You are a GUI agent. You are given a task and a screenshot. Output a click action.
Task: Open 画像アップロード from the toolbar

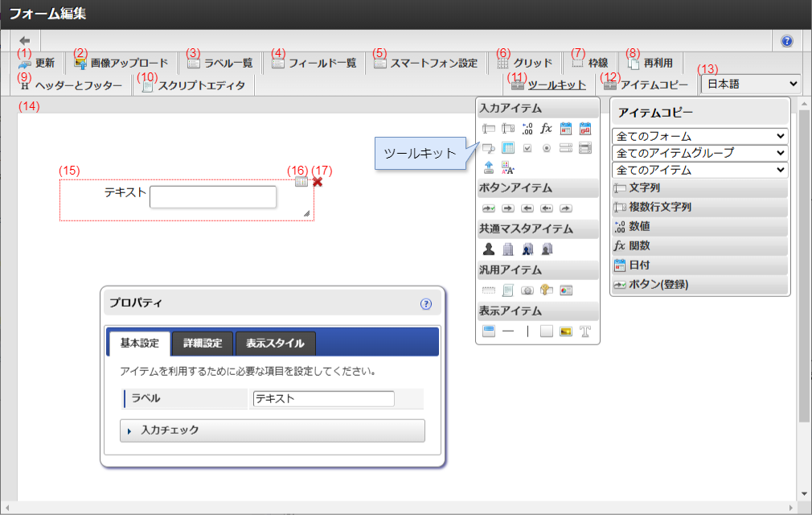121,64
